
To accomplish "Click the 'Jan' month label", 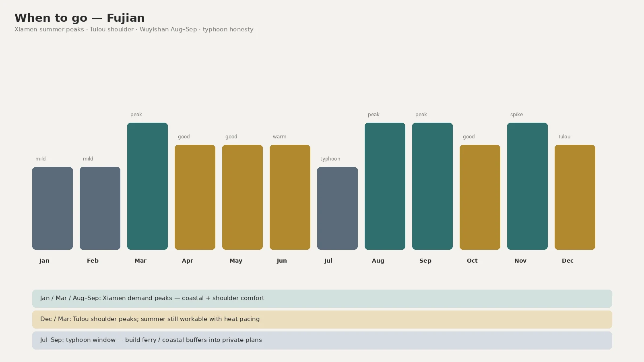I will pyautogui.click(x=44, y=261).
